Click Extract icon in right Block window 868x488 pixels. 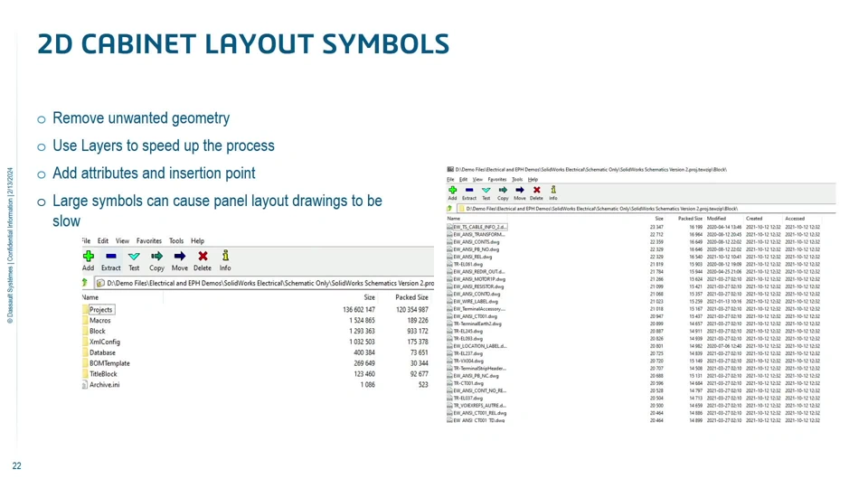469,191
